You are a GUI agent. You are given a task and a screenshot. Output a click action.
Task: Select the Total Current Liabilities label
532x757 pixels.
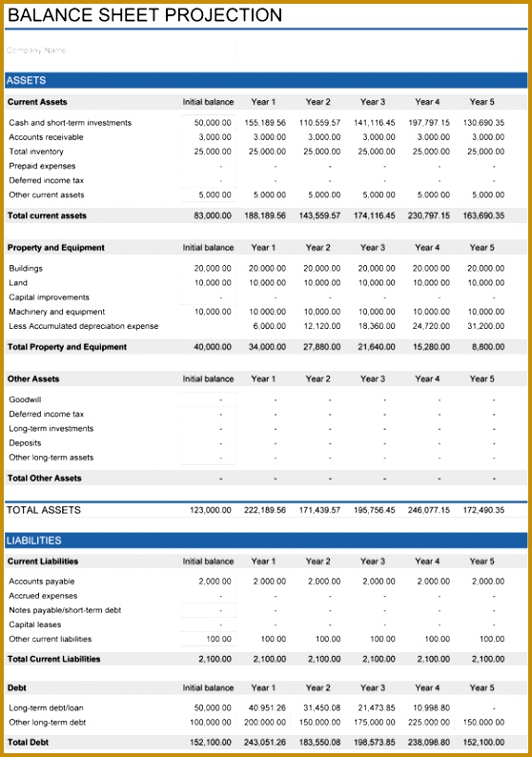[54, 659]
